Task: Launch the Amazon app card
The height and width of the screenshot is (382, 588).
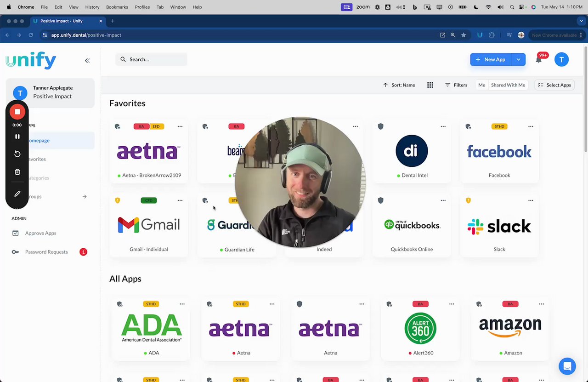Action: 510,329
